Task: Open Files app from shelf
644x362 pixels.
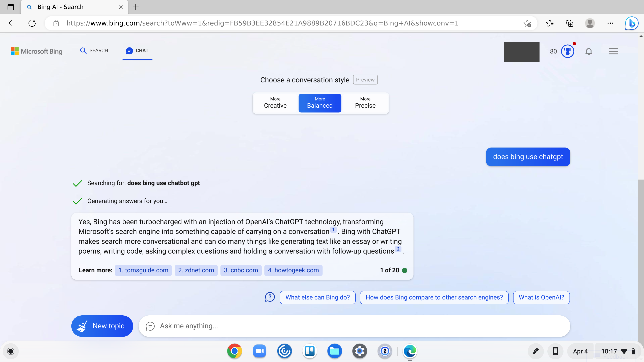Action: point(335,351)
